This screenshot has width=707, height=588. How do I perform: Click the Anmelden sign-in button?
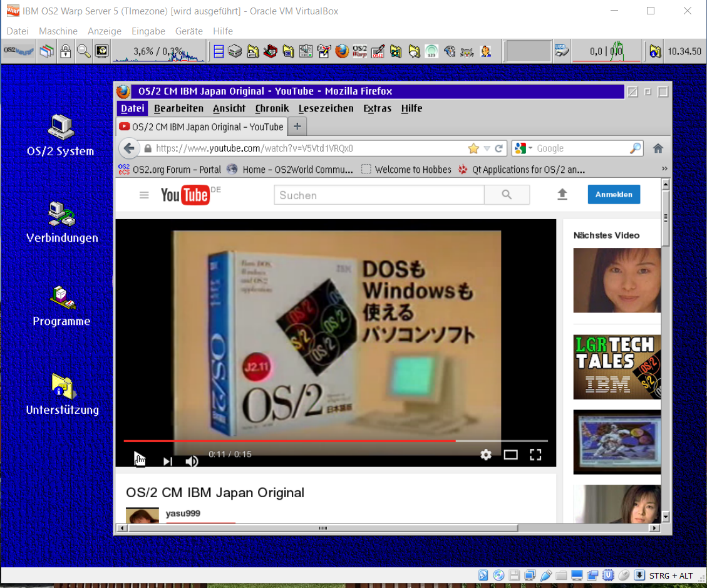[614, 194]
